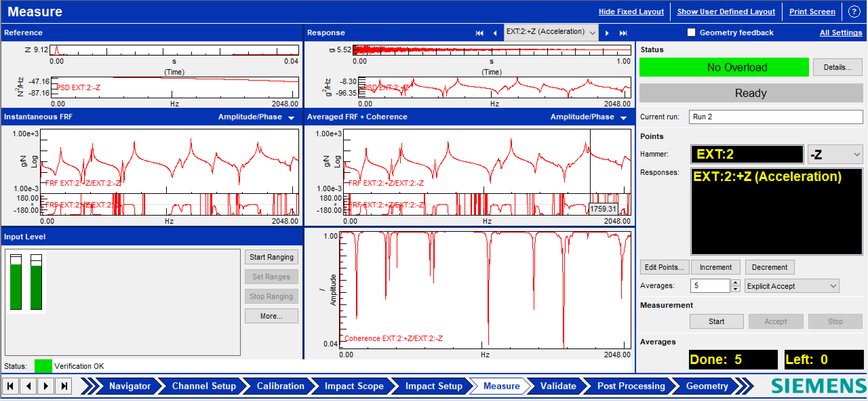Enable Geometry feedback checkbox

[x=691, y=33]
